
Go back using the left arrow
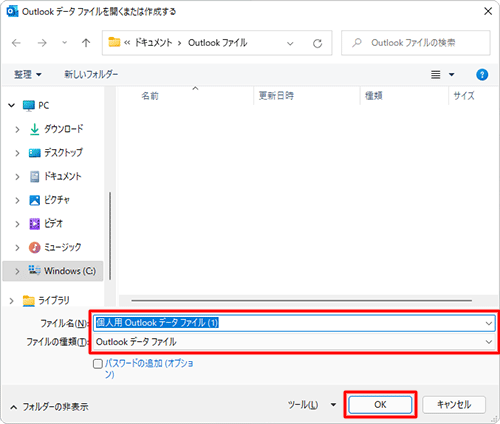pyautogui.click(x=16, y=43)
